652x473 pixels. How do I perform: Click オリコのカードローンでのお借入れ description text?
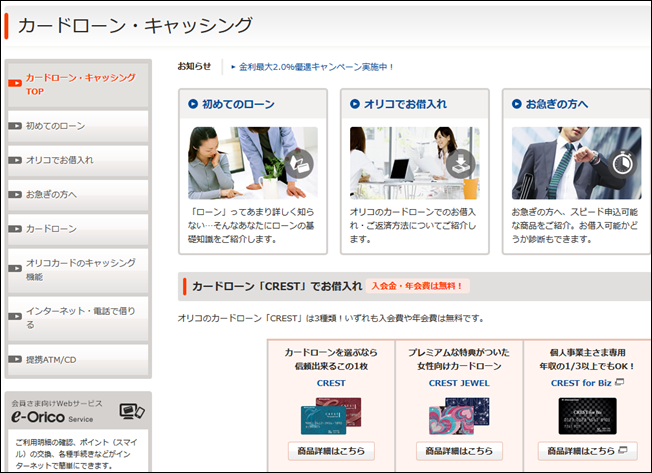click(413, 226)
